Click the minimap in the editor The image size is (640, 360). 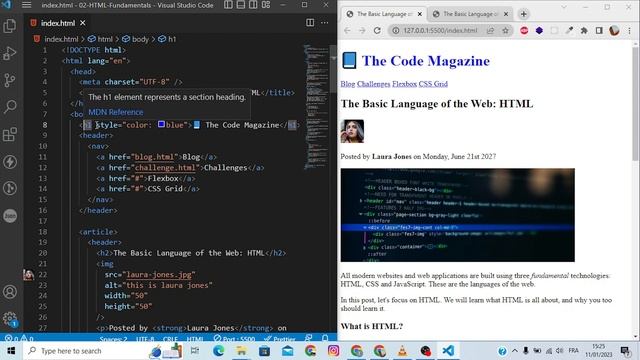click(316, 106)
